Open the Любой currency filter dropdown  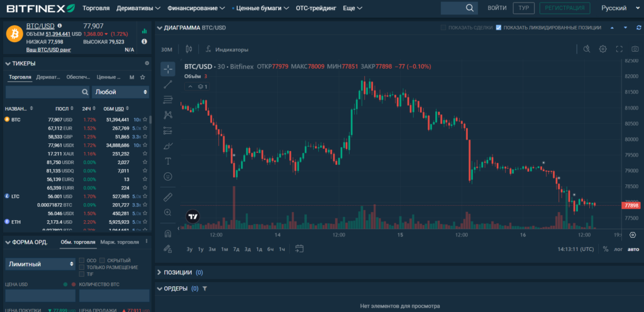point(120,92)
